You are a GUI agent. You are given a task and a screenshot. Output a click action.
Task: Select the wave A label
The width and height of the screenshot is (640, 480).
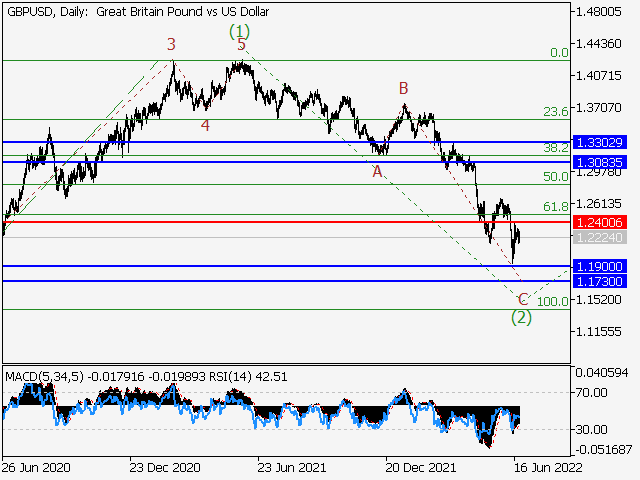tap(377, 171)
